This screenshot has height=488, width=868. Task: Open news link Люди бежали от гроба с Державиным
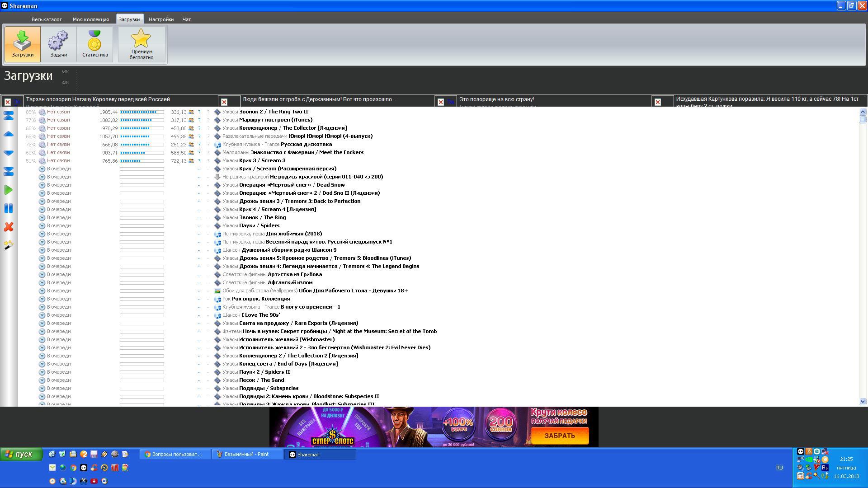click(x=319, y=99)
